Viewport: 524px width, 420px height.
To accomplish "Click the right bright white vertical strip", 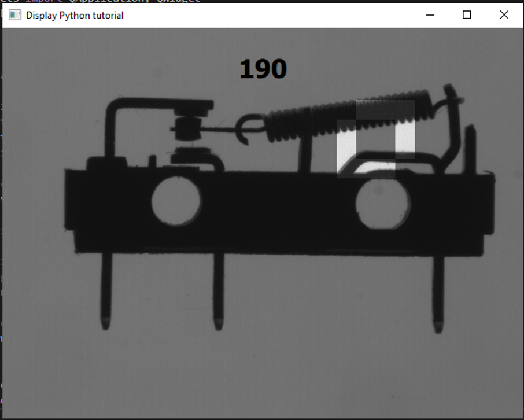I will pyautogui.click(x=405, y=138).
